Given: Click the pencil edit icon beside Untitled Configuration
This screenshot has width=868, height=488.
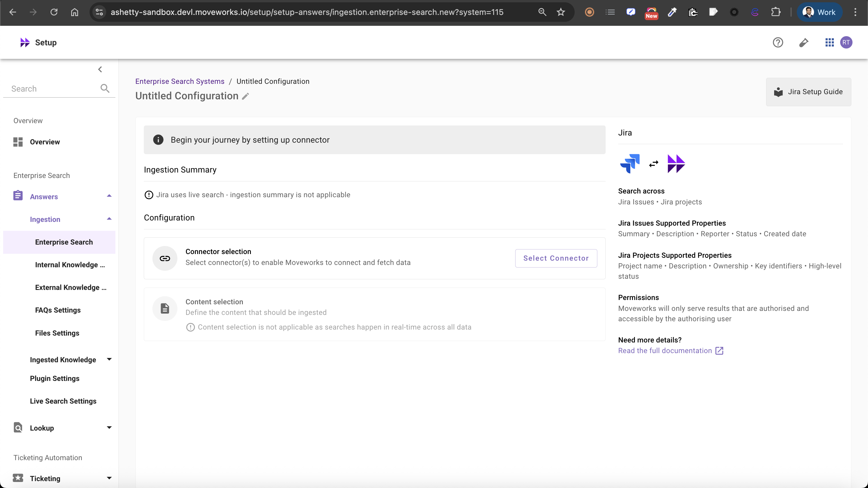Looking at the screenshot, I should (x=246, y=96).
